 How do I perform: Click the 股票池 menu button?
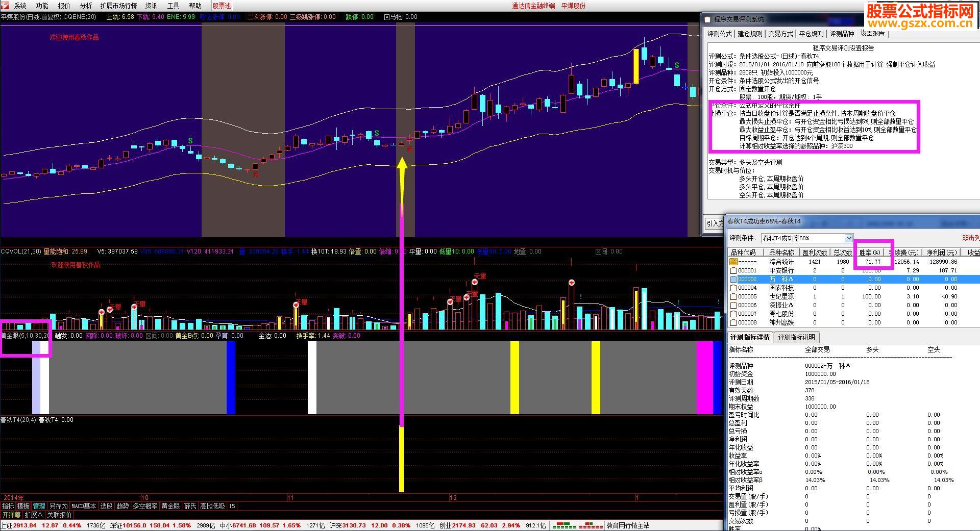pos(222,6)
